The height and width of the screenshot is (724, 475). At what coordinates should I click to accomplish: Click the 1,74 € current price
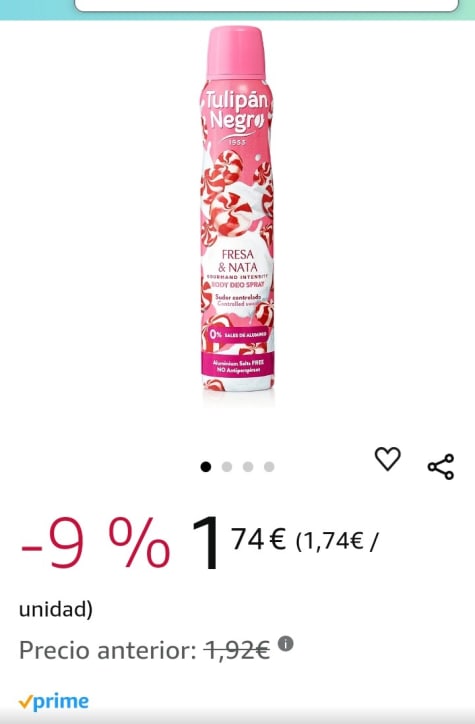[x=239, y=542]
